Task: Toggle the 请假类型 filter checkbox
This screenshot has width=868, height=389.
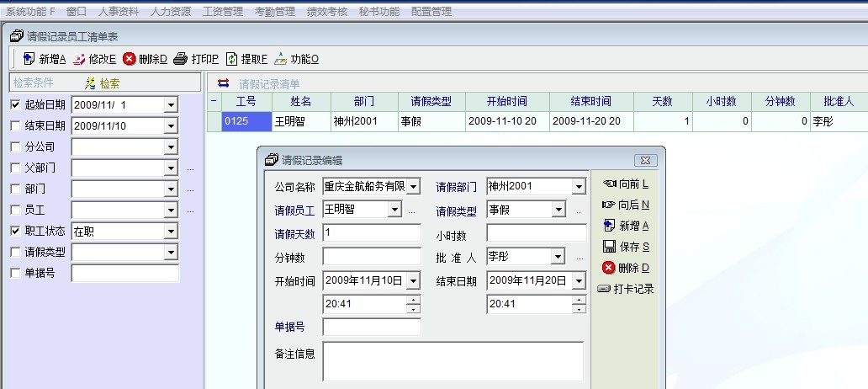Action: 15,251
